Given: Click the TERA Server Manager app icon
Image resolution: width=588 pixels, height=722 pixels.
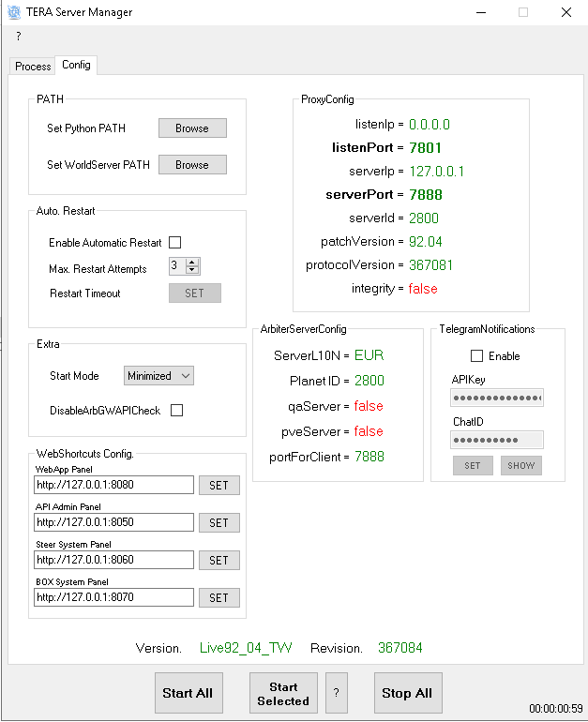Looking at the screenshot, I should 14,12.
